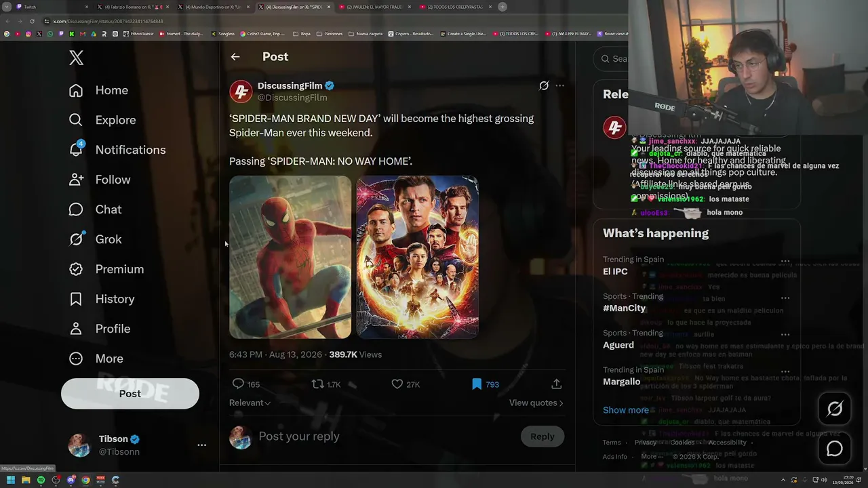Viewport: 868px width, 488px height.
Task: Go to Home in the sidebar
Action: (x=98, y=90)
